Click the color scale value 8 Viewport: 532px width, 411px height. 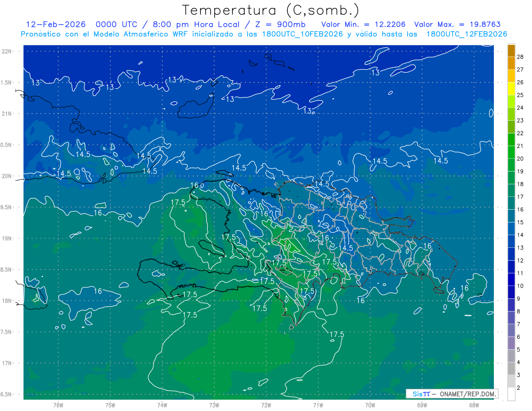(519, 312)
